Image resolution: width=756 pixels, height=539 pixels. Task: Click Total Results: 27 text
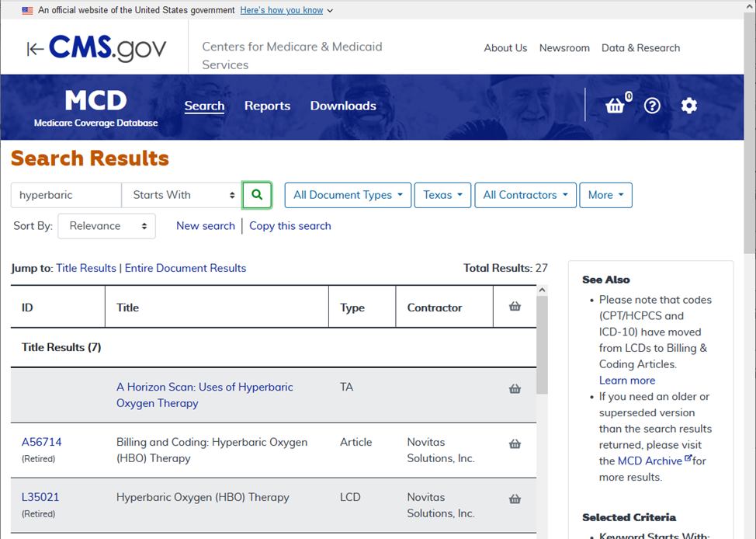click(505, 268)
